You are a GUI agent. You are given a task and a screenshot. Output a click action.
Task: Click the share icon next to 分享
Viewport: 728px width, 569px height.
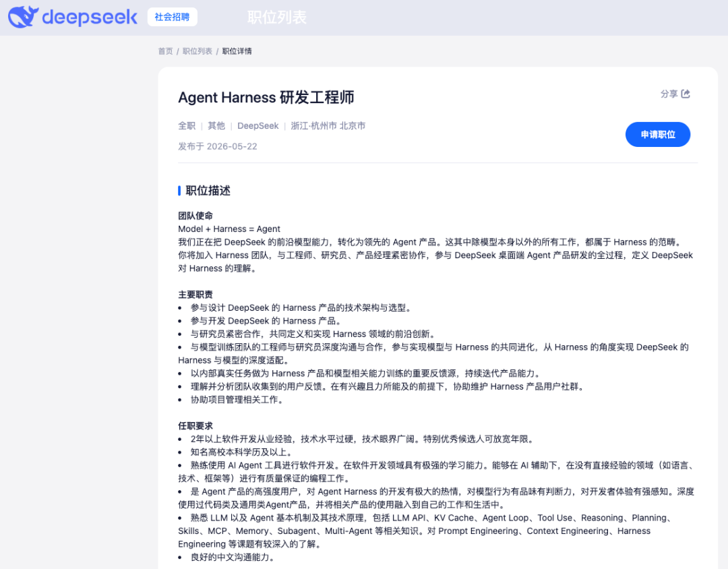coord(686,94)
